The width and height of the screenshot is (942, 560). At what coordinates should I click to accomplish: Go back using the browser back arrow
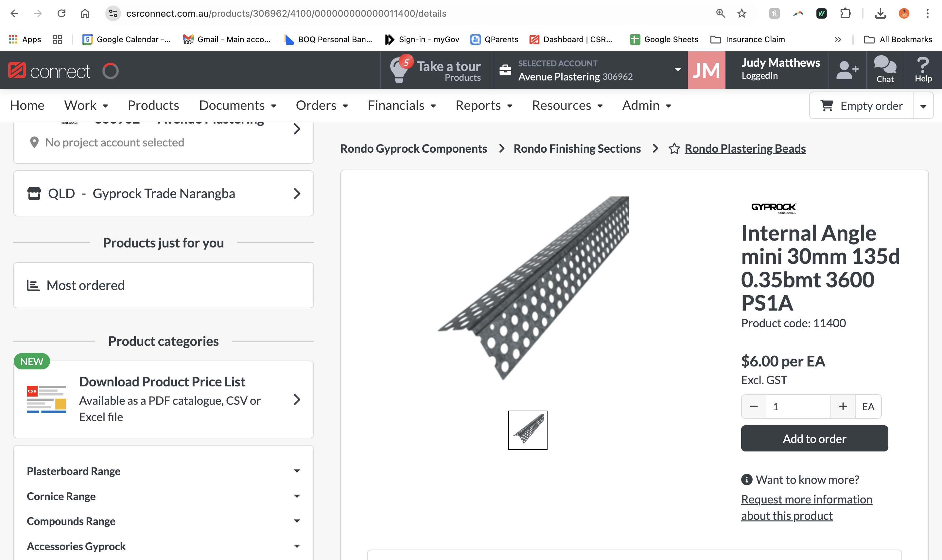click(x=14, y=14)
